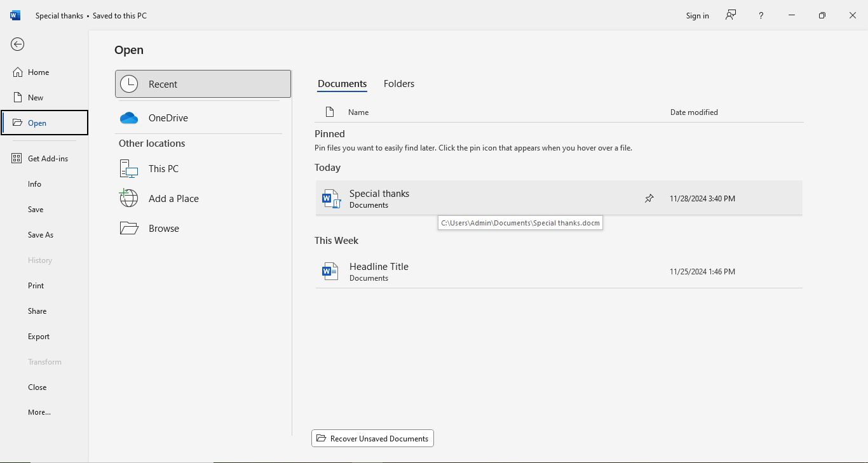Screen dimensions: 868x463
Task: Click Sign in at the top
Action: coord(697,16)
